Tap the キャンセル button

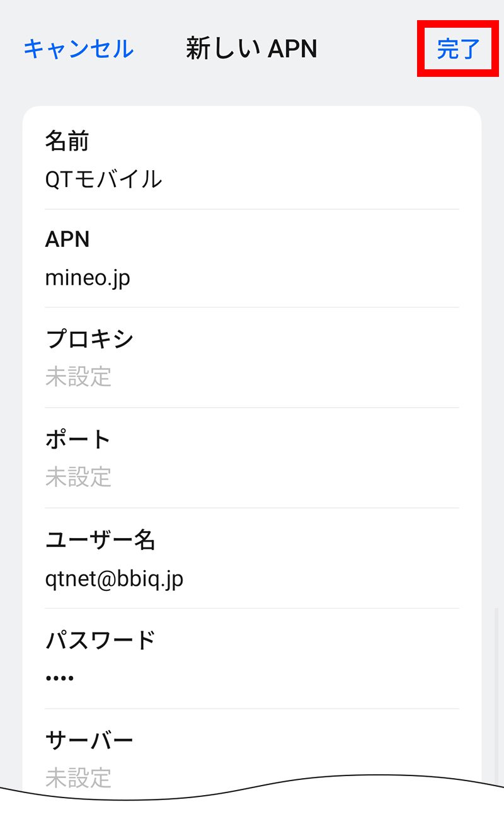click(x=78, y=49)
